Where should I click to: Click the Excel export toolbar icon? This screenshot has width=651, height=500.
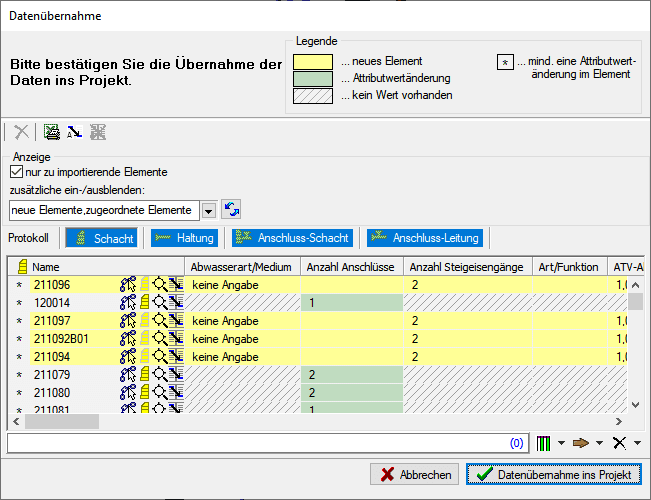click(51, 131)
